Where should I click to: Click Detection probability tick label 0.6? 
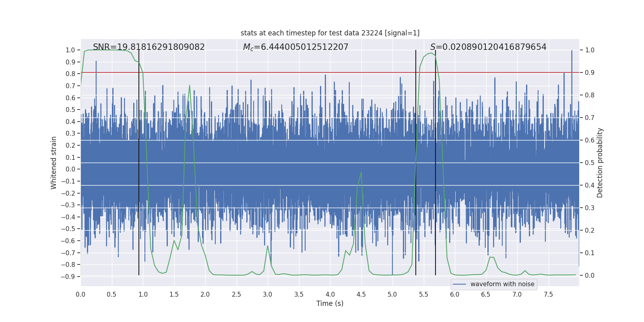coord(590,140)
